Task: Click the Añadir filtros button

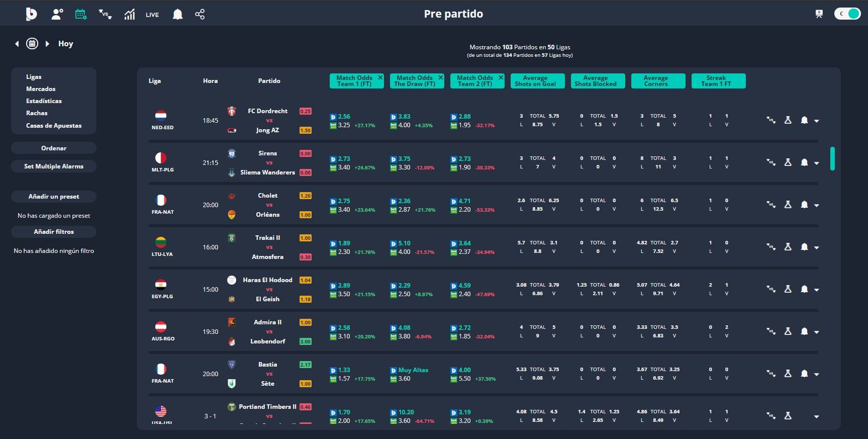Action: 54,232
